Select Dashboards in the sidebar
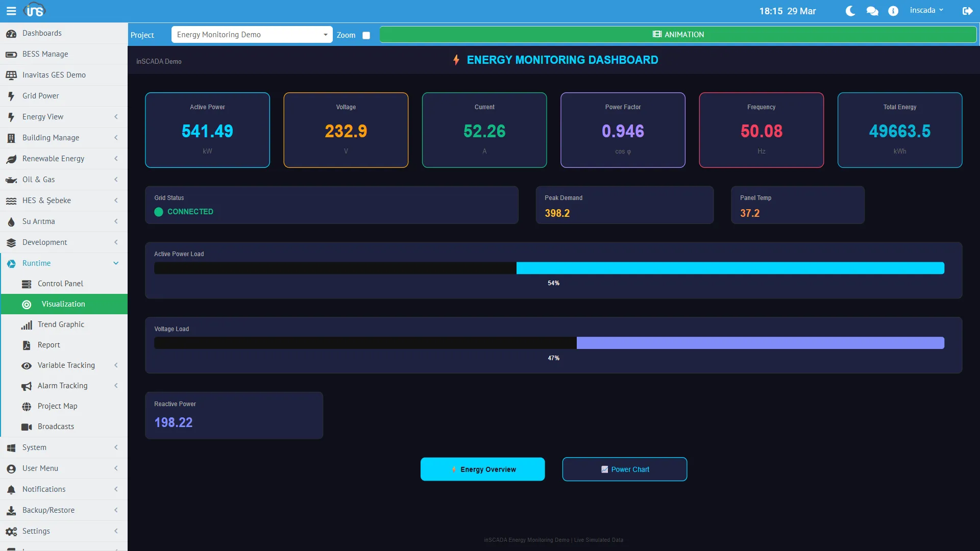The image size is (980, 551). pos(42,33)
